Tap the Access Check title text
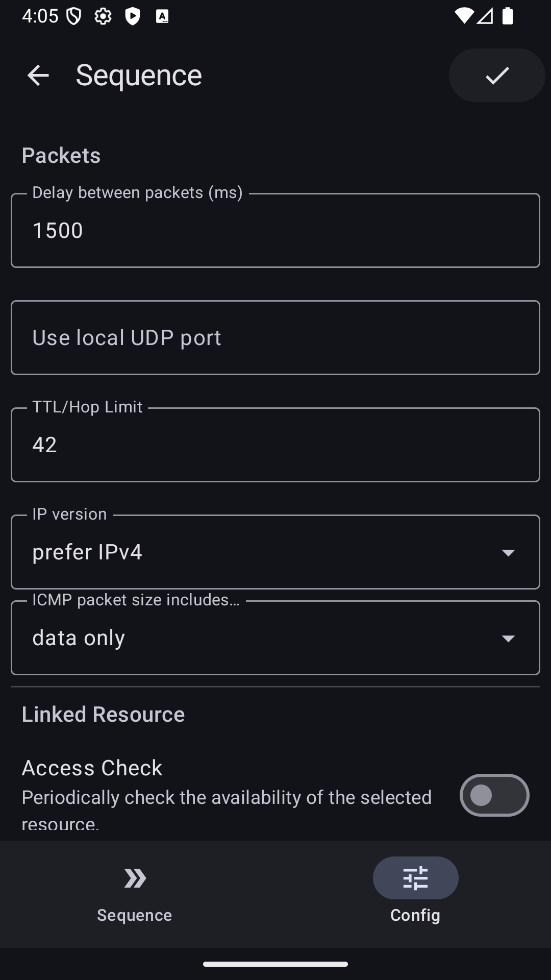 (x=92, y=768)
